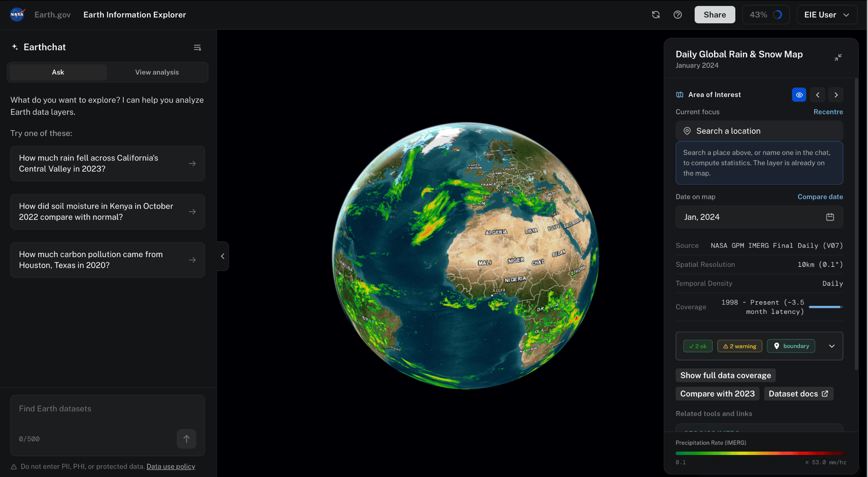
Task: Go to previous area of interest
Action: 818,95
